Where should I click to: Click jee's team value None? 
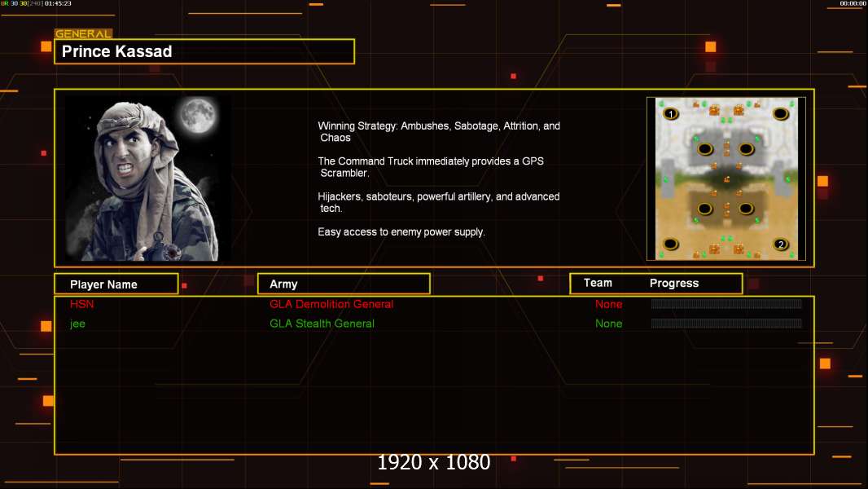[x=608, y=324]
